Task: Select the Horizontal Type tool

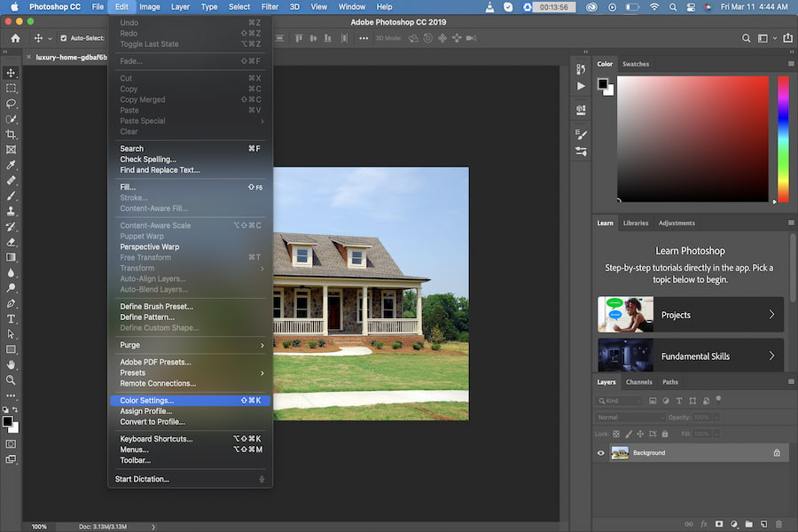Action: pos(11,318)
